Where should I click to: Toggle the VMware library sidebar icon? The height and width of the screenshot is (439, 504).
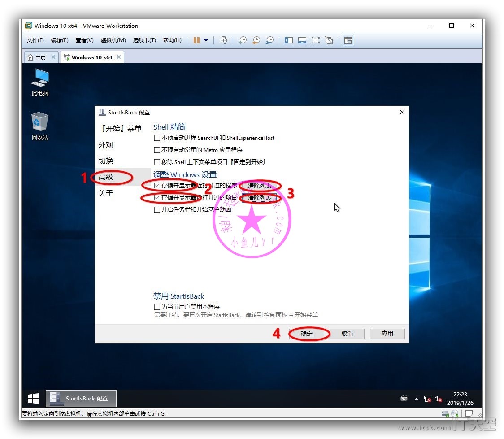(x=289, y=40)
